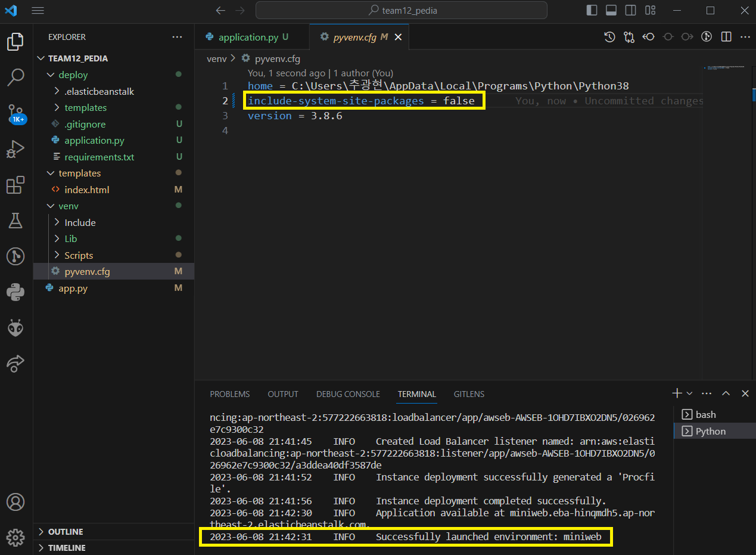Switch to PROBLEMS panel tab
Screen dimensions: 756x555
[230, 394]
